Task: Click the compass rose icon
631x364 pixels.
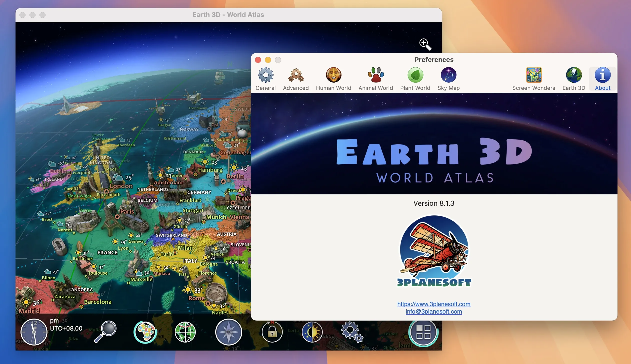Action: pyautogui.click(x=228, y=332)
